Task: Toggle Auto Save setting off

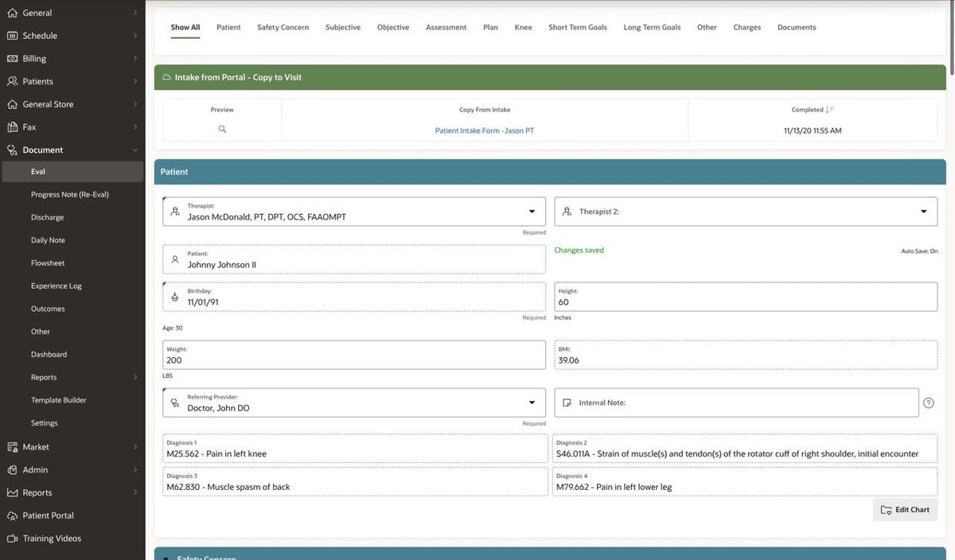Action: coord(918,250)
